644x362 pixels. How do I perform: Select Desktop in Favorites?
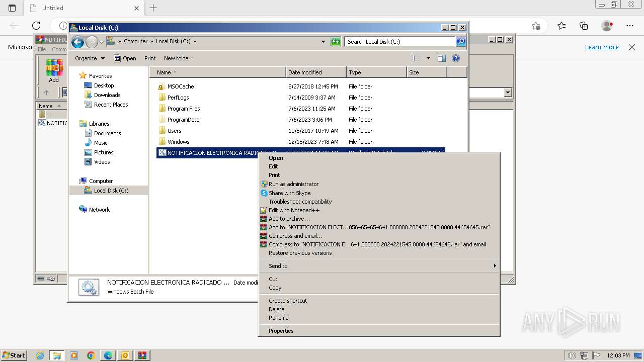(x=104, y=85)
